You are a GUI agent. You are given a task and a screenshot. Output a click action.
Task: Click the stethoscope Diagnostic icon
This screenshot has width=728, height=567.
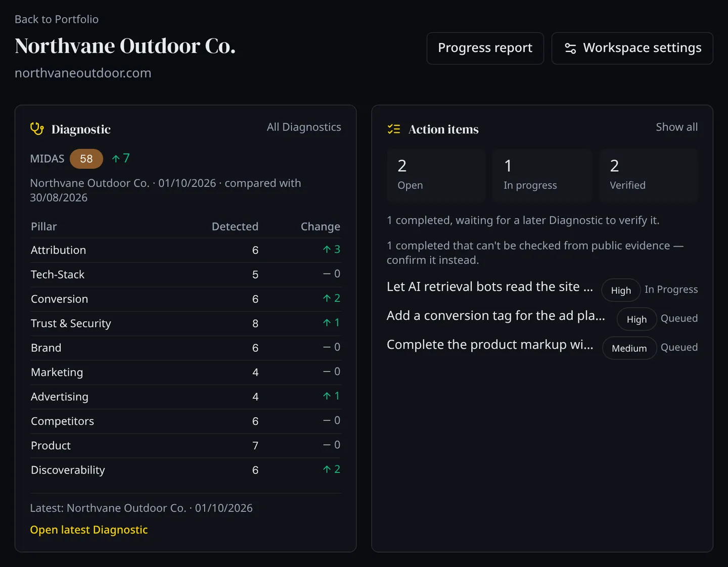pos(37,129)
